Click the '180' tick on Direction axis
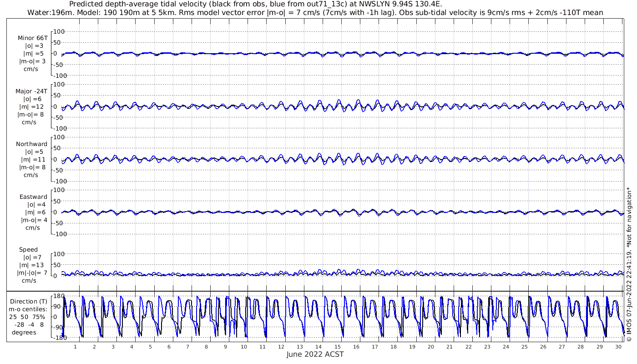The width and height of the screenshot is (637, 364). click(59, 296)
